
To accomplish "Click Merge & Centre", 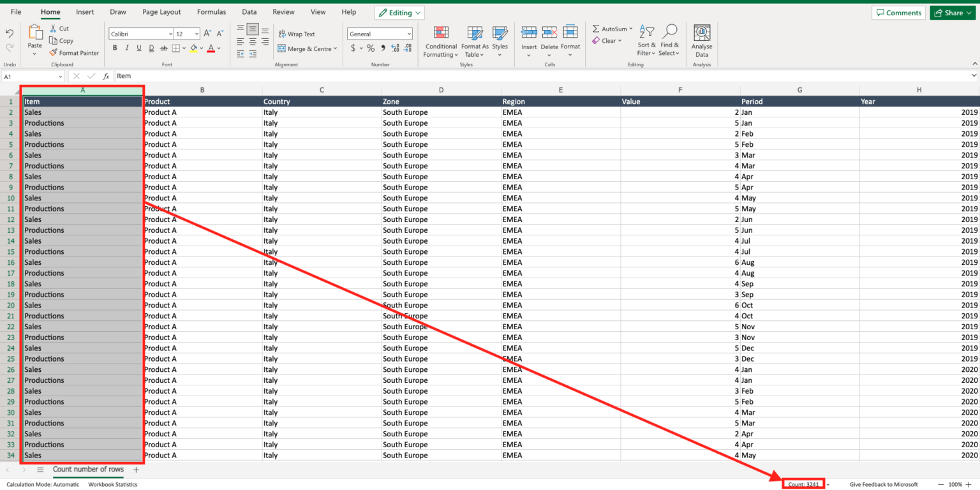I will [306, 48].
